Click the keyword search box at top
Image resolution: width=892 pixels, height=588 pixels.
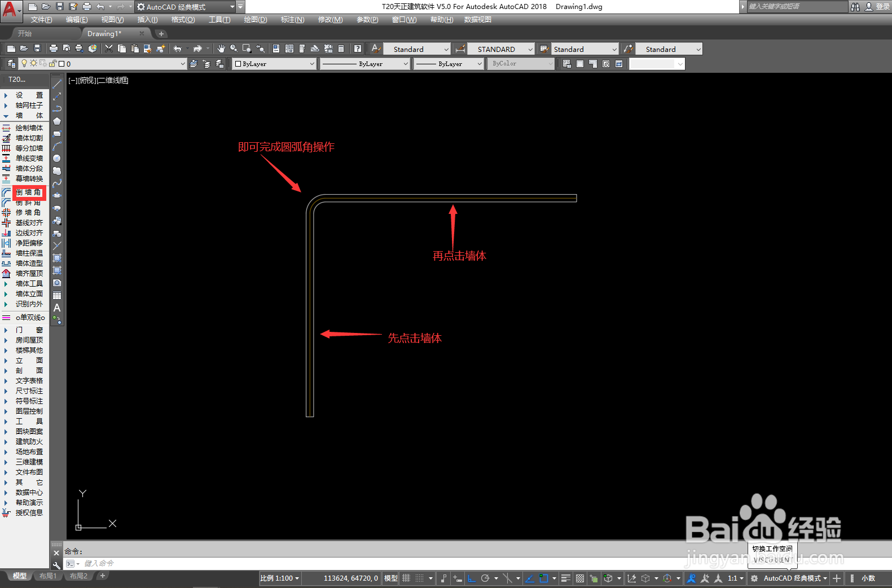(x=797, y=7)
